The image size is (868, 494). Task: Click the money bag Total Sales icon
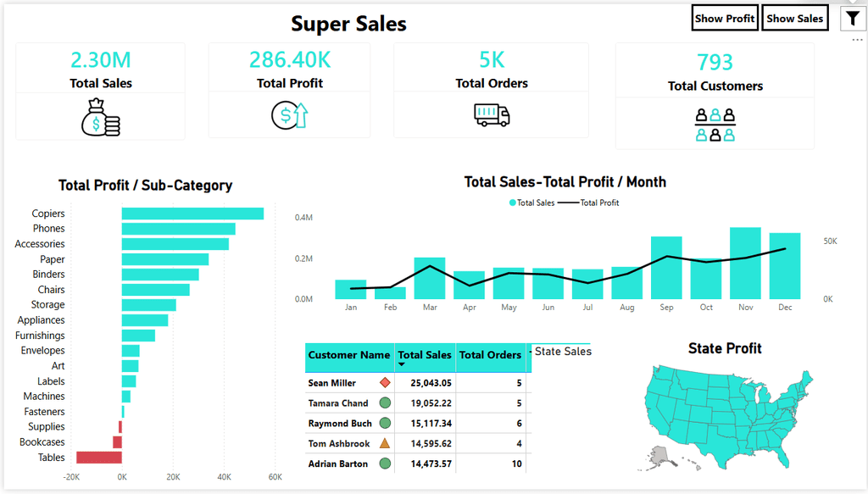[101, 117]
